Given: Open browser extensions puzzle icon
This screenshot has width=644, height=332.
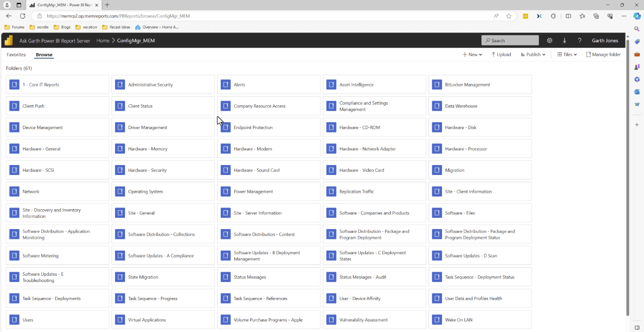Looking at the screenshot, I should tap(553, 16).
